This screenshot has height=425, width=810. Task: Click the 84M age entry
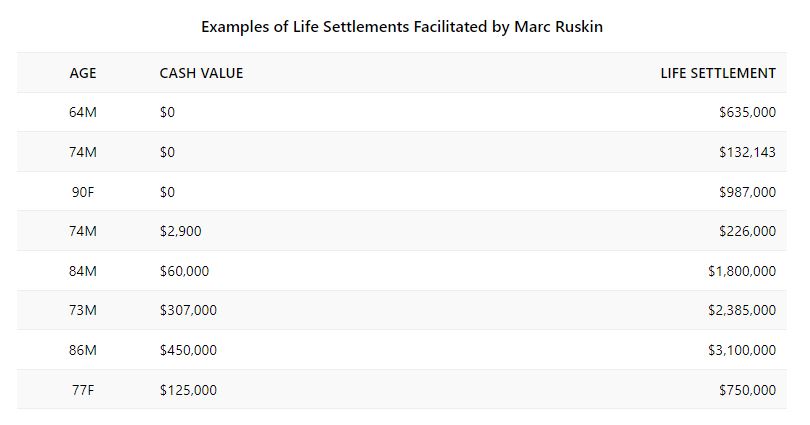(x=83, y=271)
